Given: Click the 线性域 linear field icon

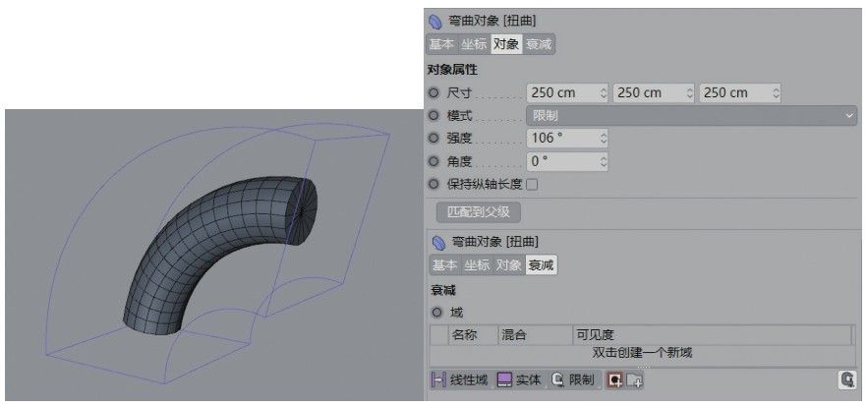Looking at the screenshot, I should (439, 380).
